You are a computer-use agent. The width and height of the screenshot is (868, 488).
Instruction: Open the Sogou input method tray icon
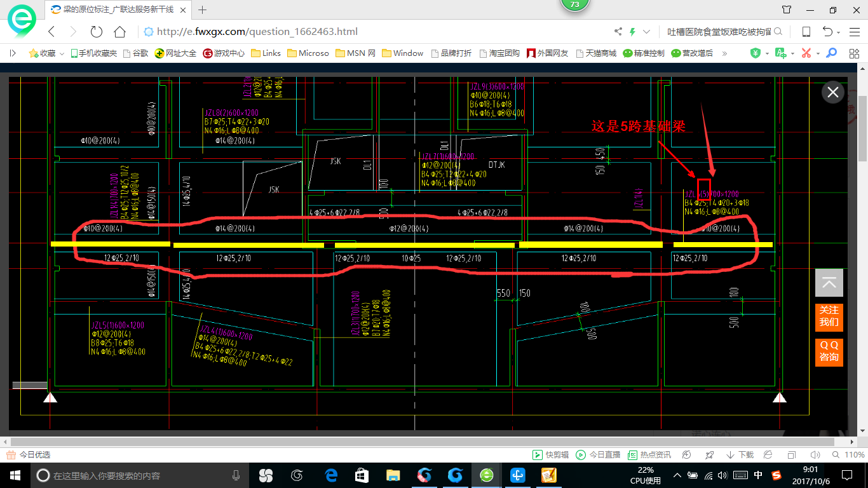coord(776,475)
